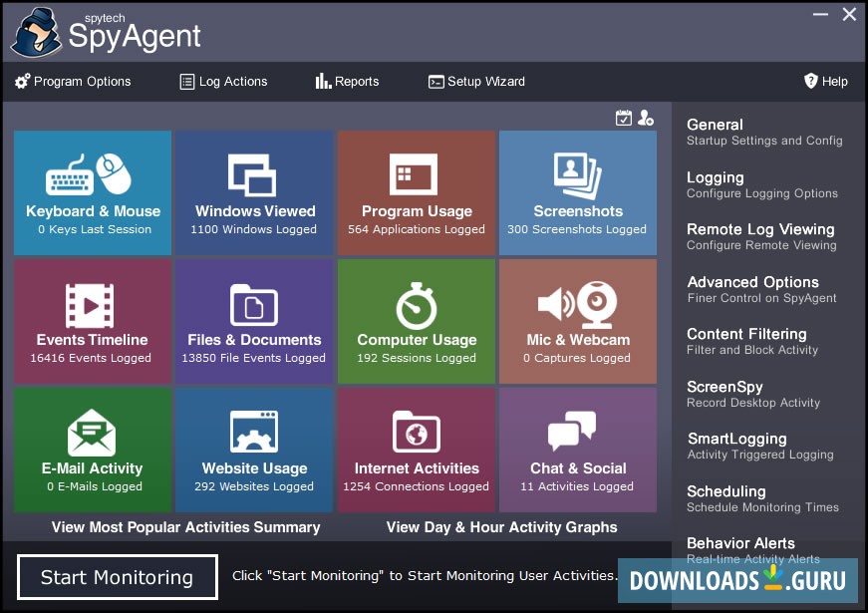This screenshot has height=613, width=868.
Task: Open Content Filtering settings
Action: pos(752,341)
